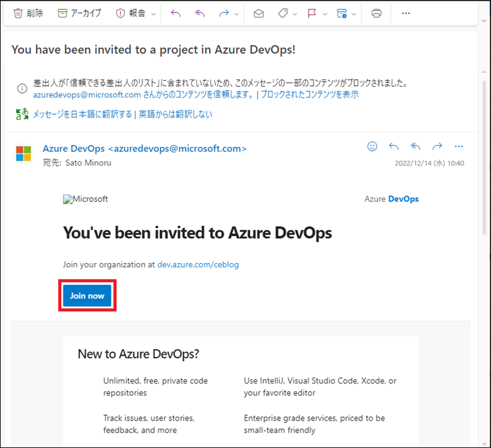Image resolution: width=491 pixels, height=448 pixels.
Task: Click the rules/quick steps icon
Action: pyautogui.click(x=342, y=13)
